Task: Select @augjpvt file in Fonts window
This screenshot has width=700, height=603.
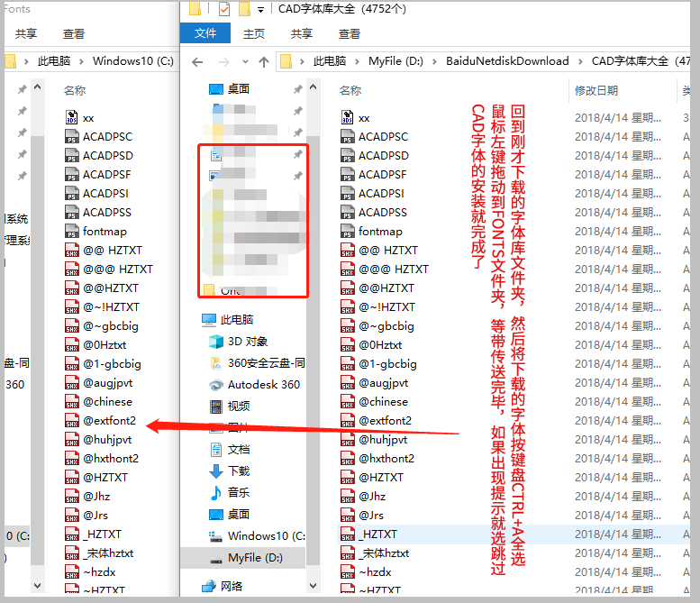Action: pyautogui.click(x=107, y=383)
